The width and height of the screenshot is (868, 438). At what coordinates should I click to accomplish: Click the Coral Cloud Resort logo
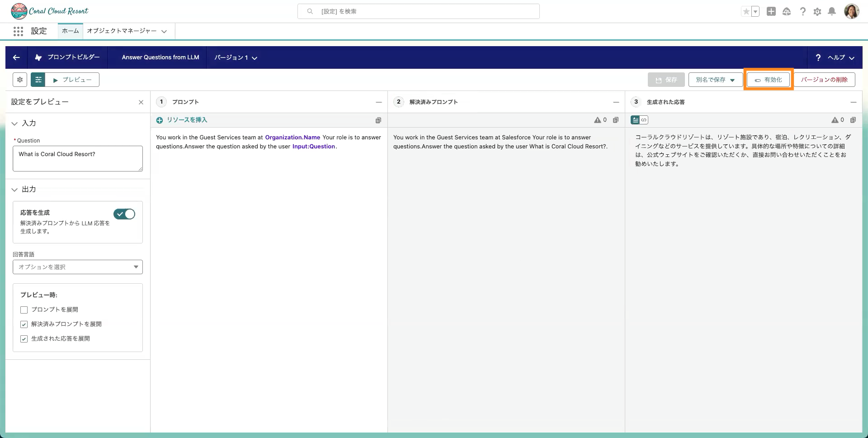50,11
